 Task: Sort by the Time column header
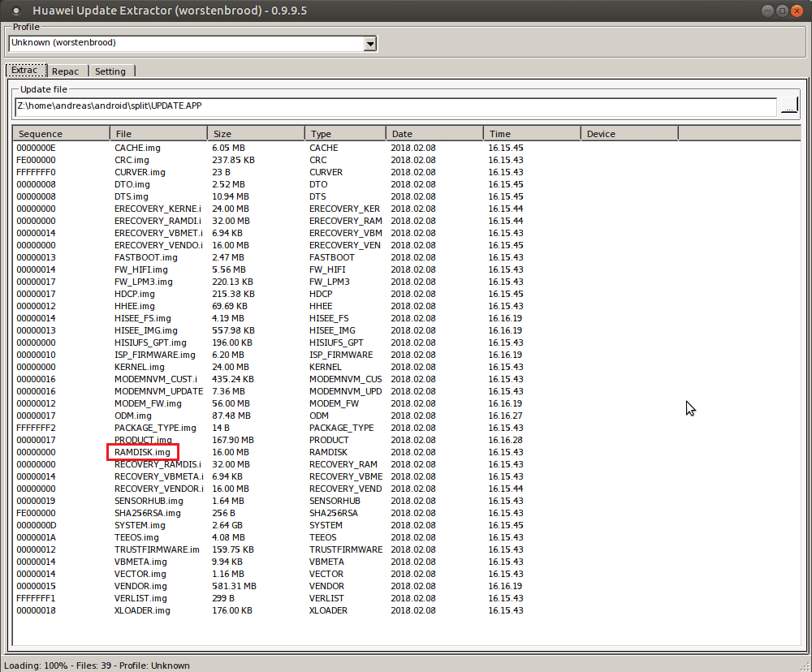tap(532, 134)
